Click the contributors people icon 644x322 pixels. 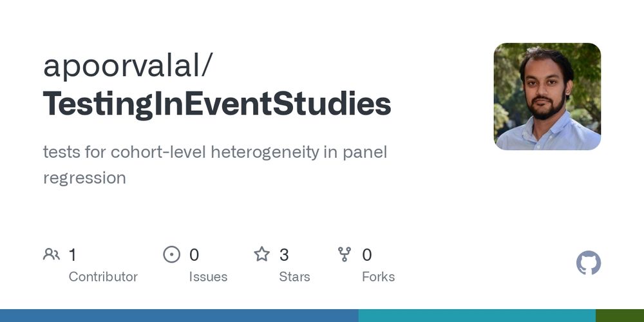[x=52, y=254]
